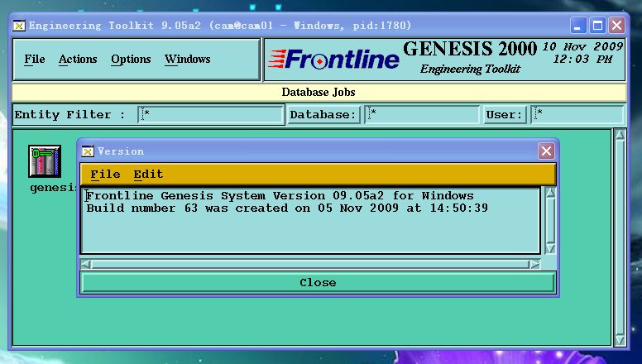Maximize the Engineering Toolkit window
This screenshot has width=642, height=364.
(597, 26)
